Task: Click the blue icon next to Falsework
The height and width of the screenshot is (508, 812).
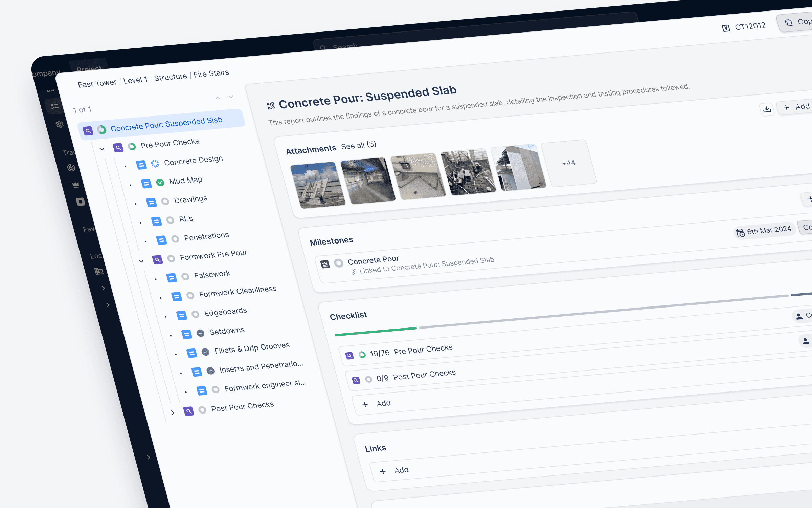Action: [172, 278]
